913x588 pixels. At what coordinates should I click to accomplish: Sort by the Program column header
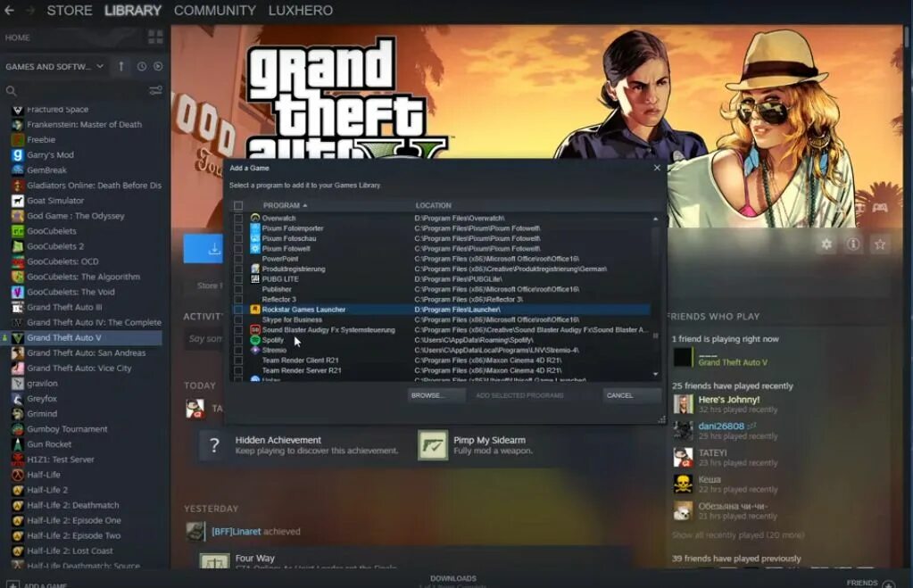point(285,205)
